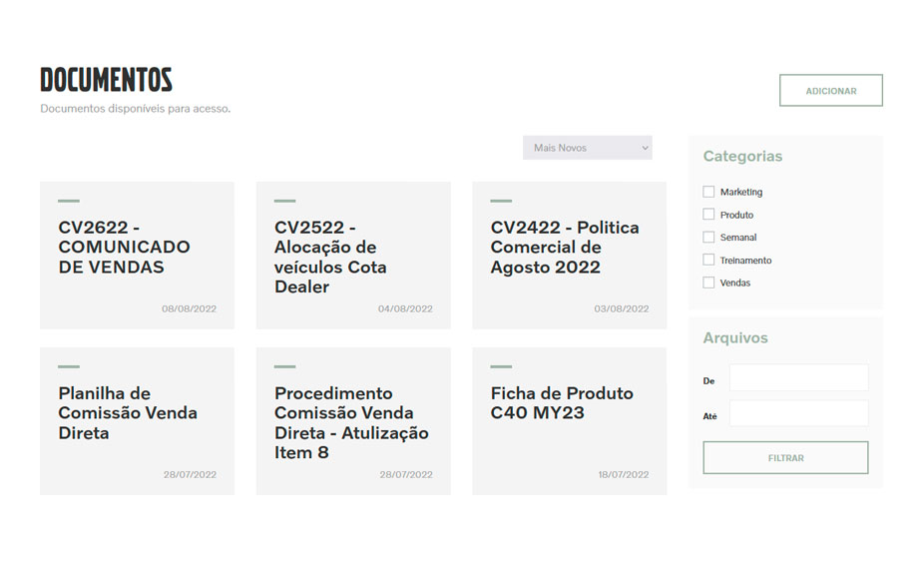Tick the Vendas category checkbox
This screenshot has height=567, width=924.
pos(708,283)
